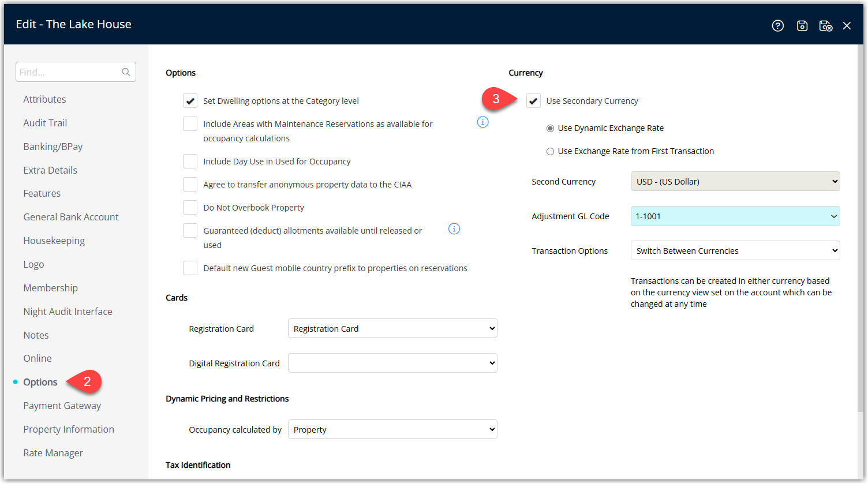Click the Save and Exit icon
The width and height of the screenshot is (868, 484).
click(826, 25)
